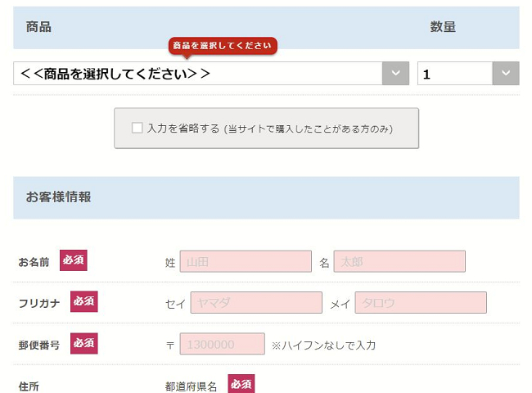This screenshot has height=393, width=532.
Task: Open the 商品を選択してください product dropdown arrow
Action: coord(395,74)
